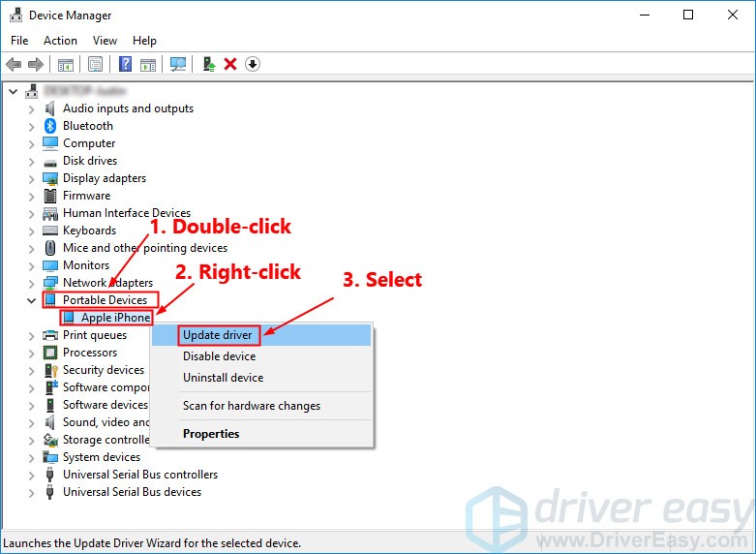Click the Properties sheet toolbar icon
This screenshot has height=554, width=756.
point(96,64)
